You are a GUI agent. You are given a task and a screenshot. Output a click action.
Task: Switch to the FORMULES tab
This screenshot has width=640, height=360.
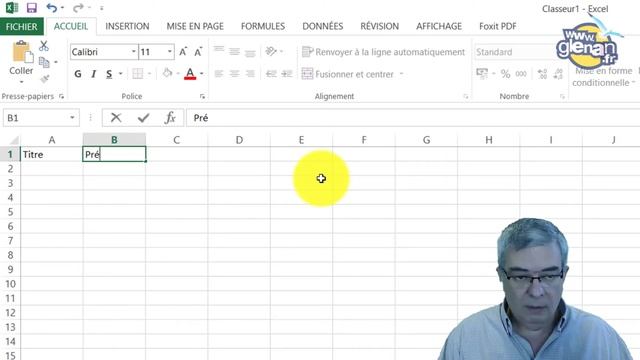[x=263, y=27]
